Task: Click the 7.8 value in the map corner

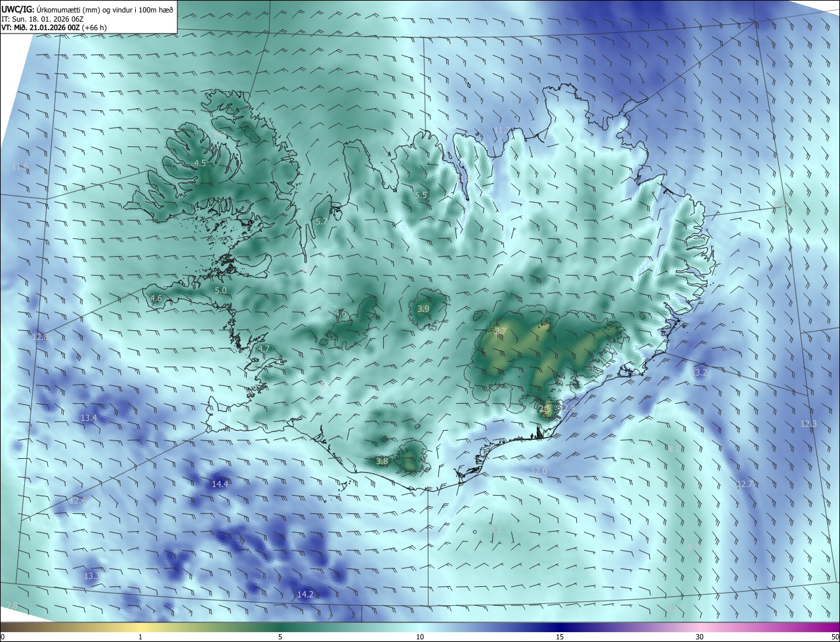Action: (x=11, y=605)
